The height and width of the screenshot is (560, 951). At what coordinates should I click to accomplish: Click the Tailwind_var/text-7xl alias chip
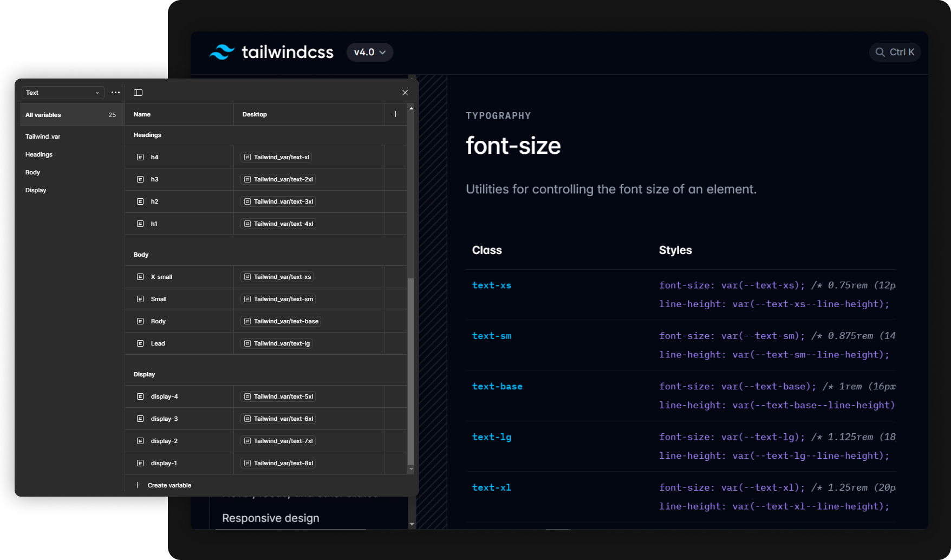278,441
